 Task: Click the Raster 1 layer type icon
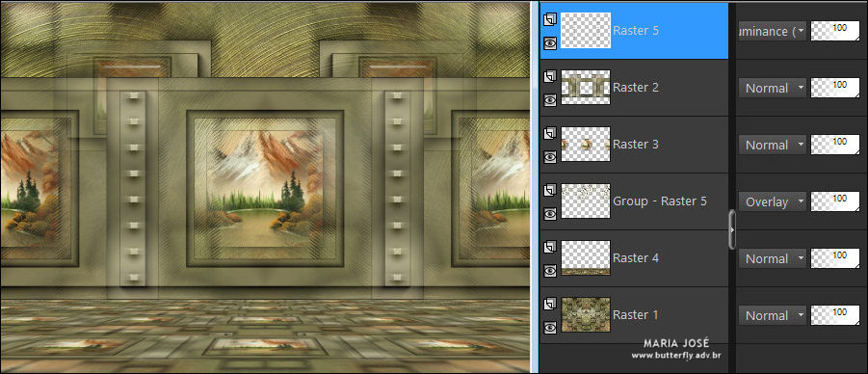pos(550,305)
